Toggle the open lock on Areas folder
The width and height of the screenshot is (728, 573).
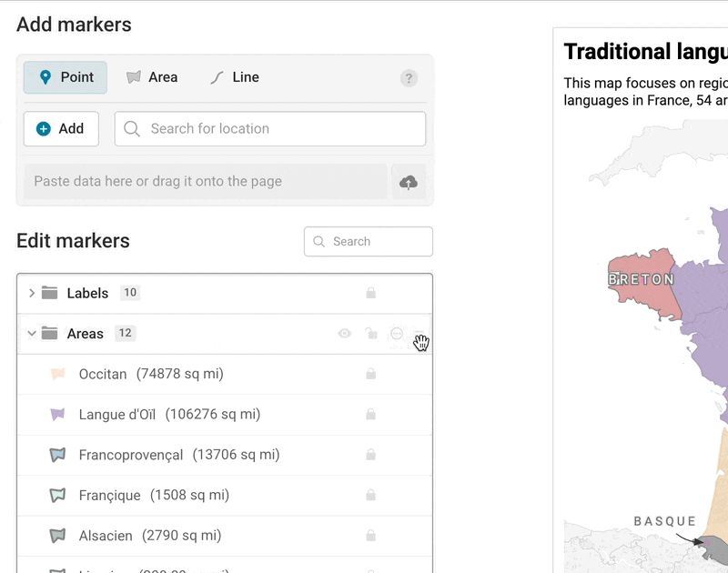coord(371,333)
